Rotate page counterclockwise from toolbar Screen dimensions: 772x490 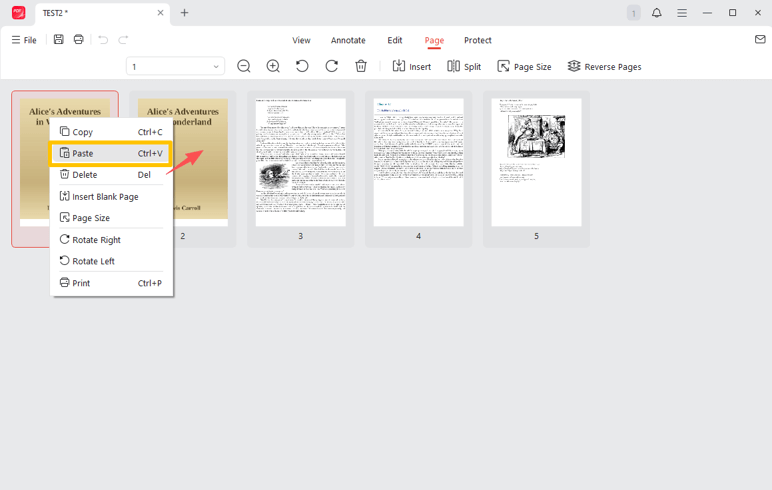click(302, 66)
